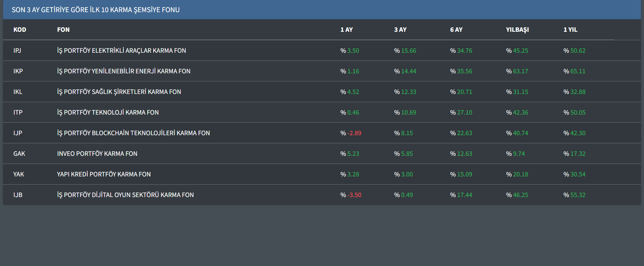Select the 3 AY column header
This screenshot has height=266, width=644.
click(x=400, y=30)
